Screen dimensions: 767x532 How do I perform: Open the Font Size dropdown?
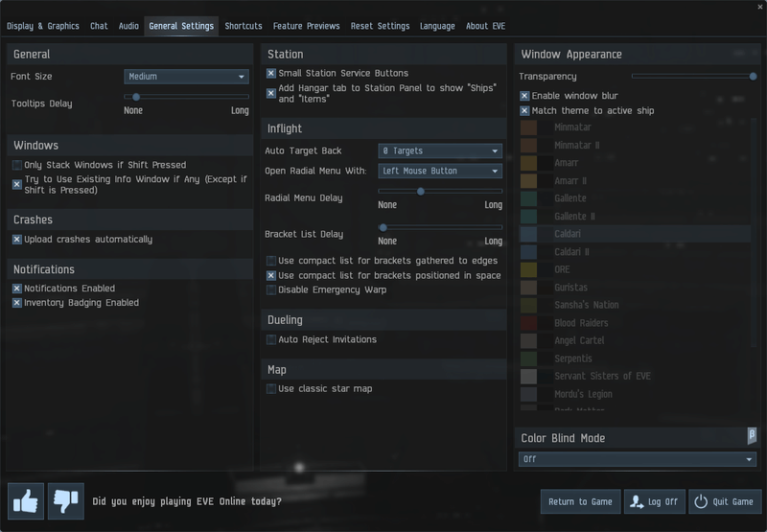point(186,77)
